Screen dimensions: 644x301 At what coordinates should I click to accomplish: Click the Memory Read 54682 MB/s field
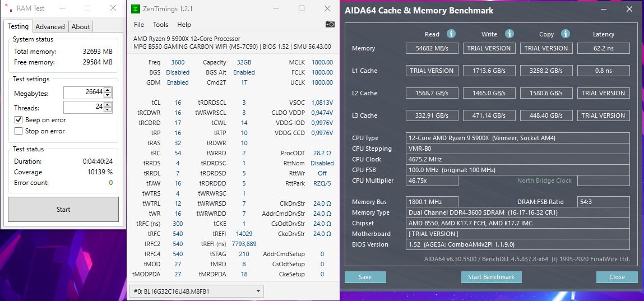pyautogui.click(x=432, y=48)
